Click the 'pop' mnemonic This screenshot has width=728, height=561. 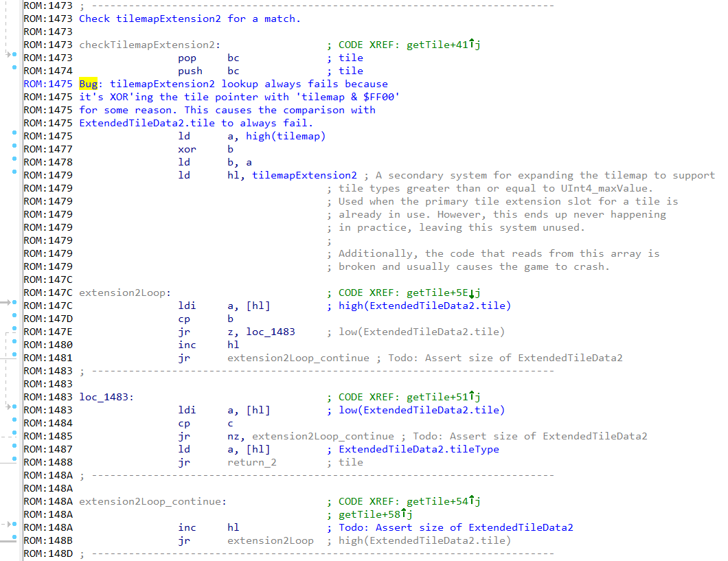(x=187, y=58)
